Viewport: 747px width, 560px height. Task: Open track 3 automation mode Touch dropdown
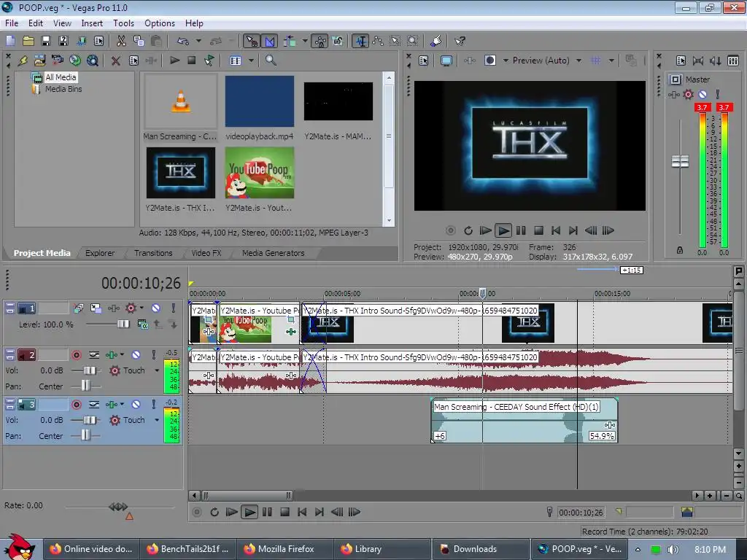pos(157,420)
